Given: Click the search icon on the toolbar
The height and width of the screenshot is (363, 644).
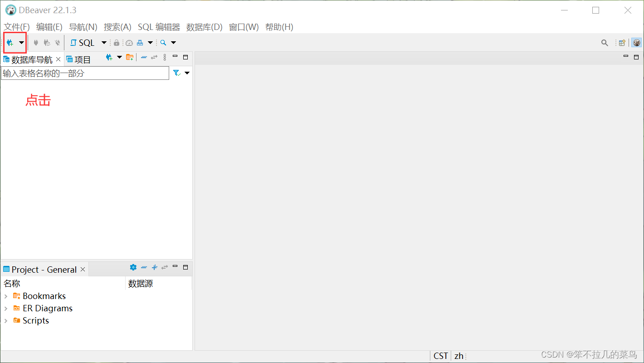Looking at the screenshot, I should (x=163, y=42).
